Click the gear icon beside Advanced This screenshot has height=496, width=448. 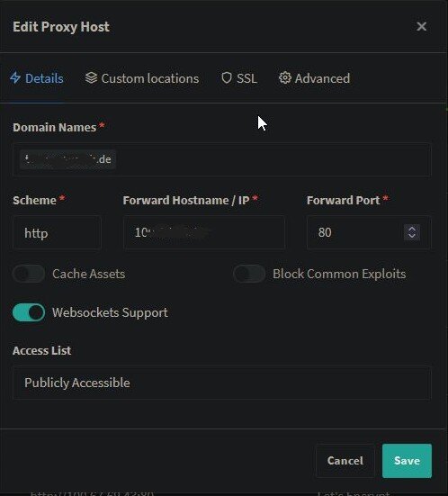pos(285,77)
